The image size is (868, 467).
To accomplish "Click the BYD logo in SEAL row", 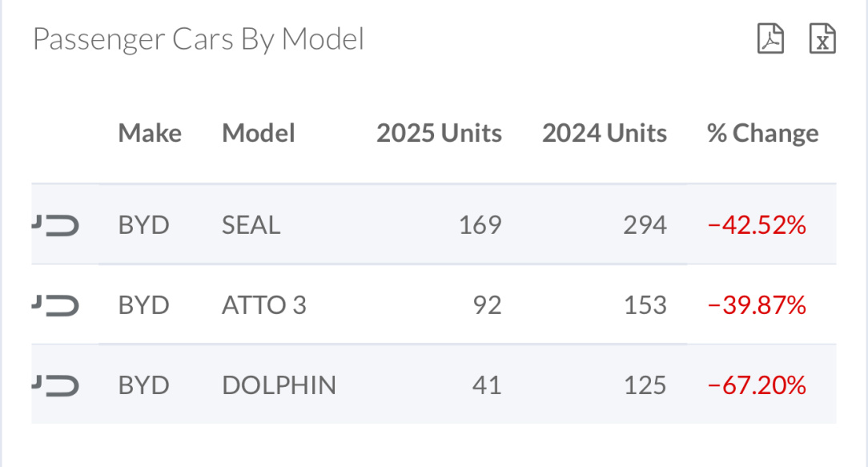I will tap(56, 225).
